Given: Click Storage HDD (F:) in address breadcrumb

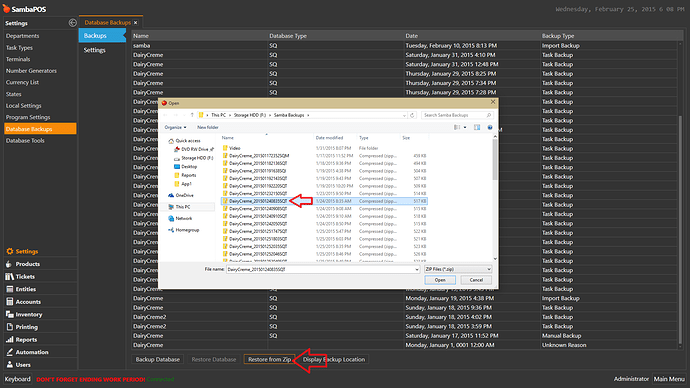Looking at the screenshot, I should coord(250,115).
